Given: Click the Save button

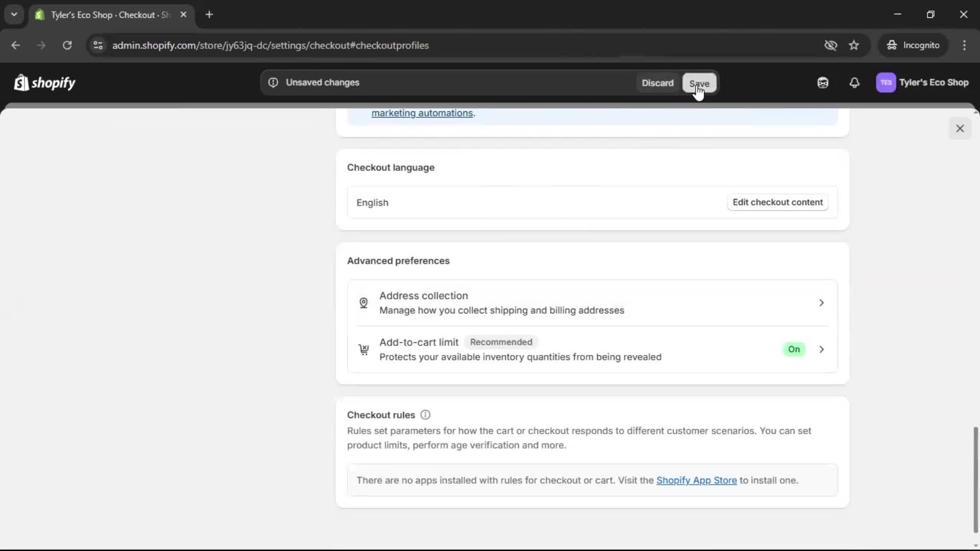Looking at the screenshot, I should [x=699, y=83].
